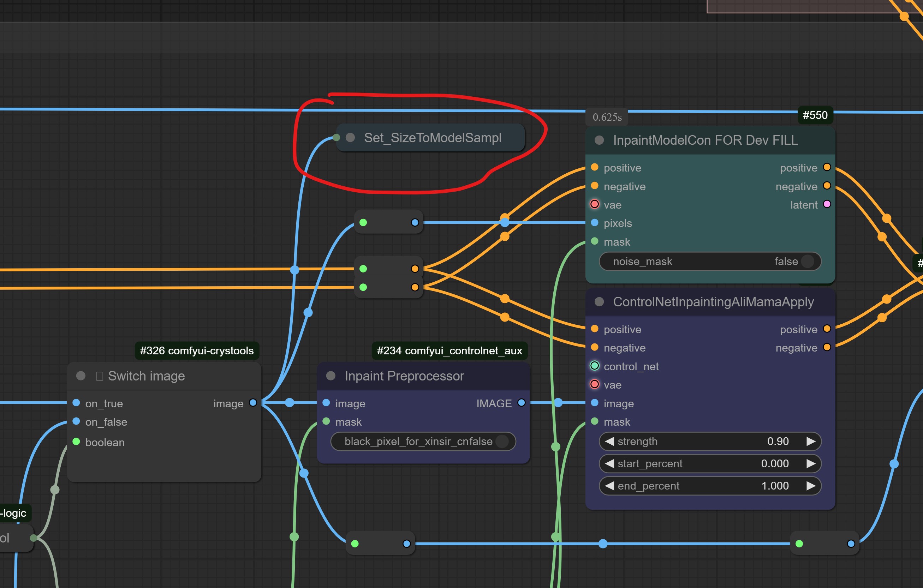This screenshot has width=923, height=588.
Task: Click the latent output socket
Action: coord(827,204)
